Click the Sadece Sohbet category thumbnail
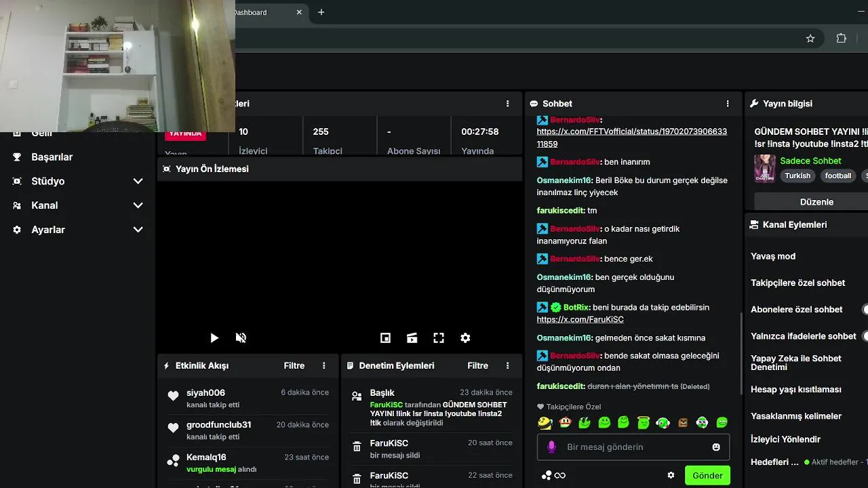The image size is (868, 488). (765, 169)
